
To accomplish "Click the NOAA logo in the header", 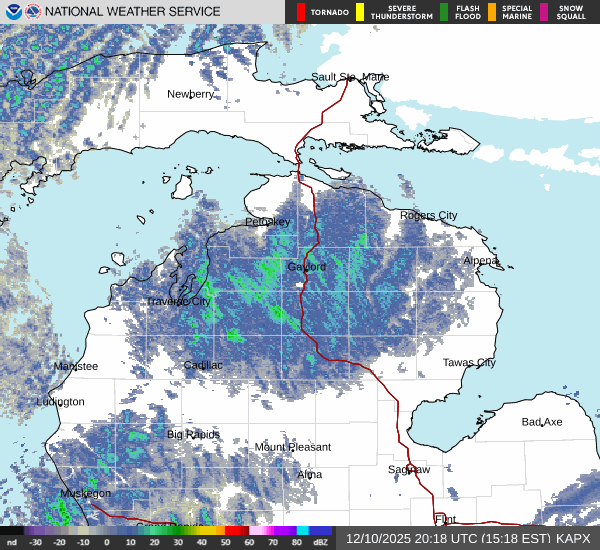I will 13,12.
